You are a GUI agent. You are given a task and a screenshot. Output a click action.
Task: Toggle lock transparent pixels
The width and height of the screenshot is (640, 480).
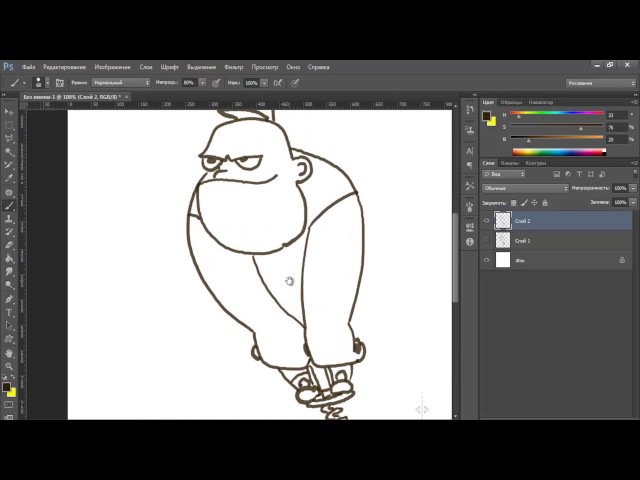[514, 202]
